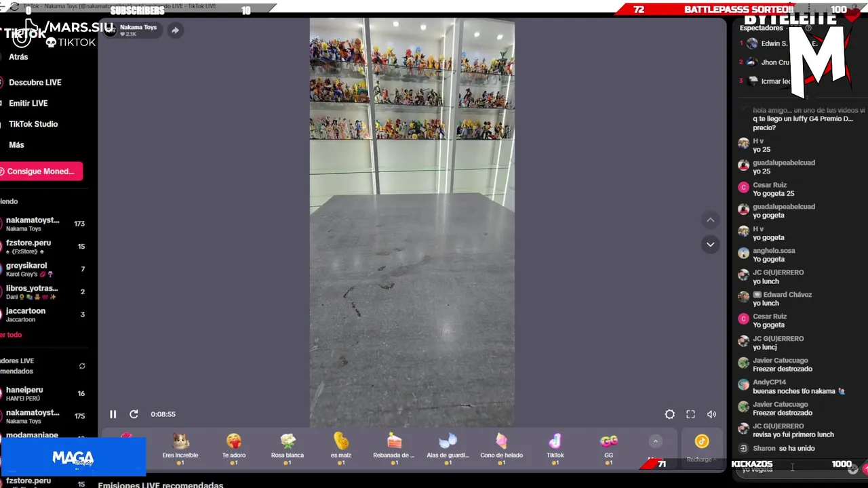
Task: Send the Eres increíble gift
Action: (180, 449)
